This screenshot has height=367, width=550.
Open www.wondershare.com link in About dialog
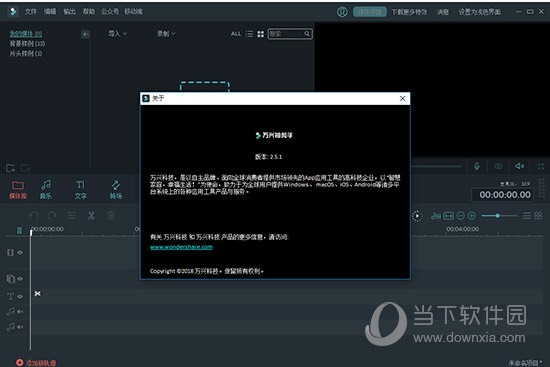[x=181, y=247]
